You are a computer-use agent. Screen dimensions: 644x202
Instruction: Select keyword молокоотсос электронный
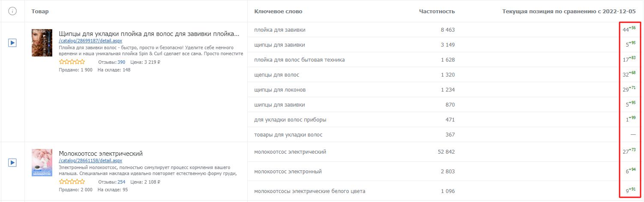(x=288, y=172)
